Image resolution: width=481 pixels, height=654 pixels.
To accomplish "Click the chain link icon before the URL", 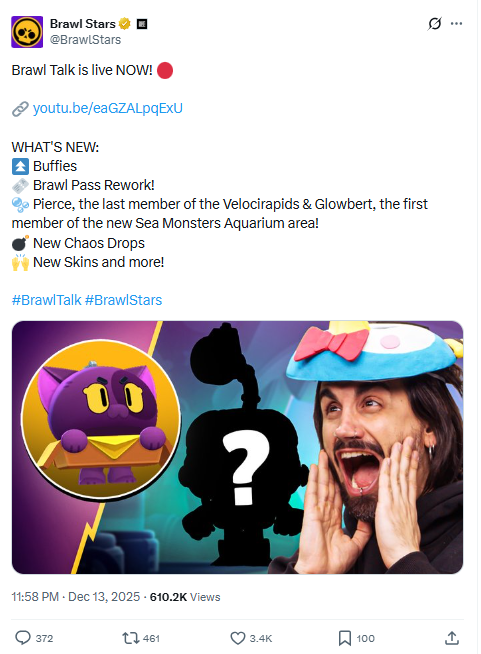I will tap(20, 108).
